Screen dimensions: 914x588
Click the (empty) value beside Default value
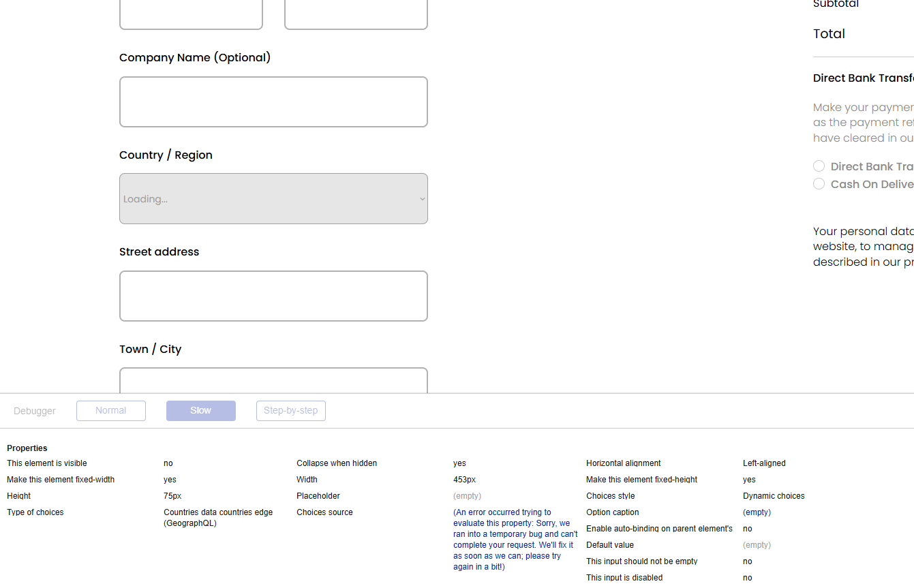click(757, 545)
